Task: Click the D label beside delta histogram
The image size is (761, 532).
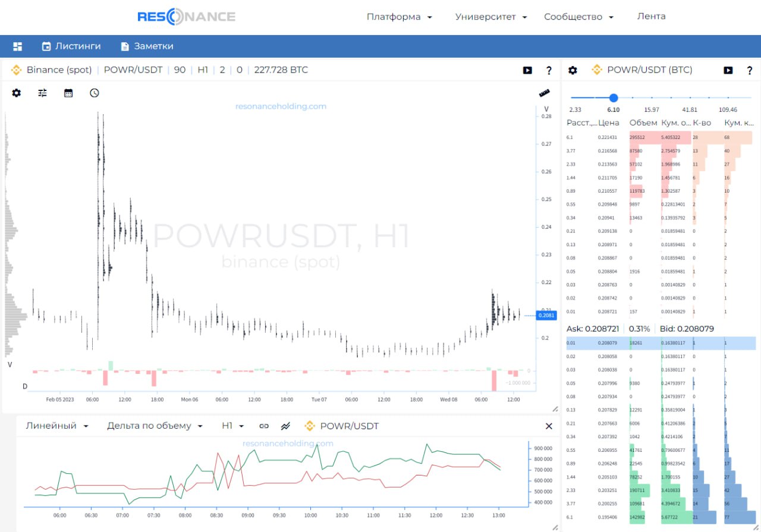Action: 25,386
